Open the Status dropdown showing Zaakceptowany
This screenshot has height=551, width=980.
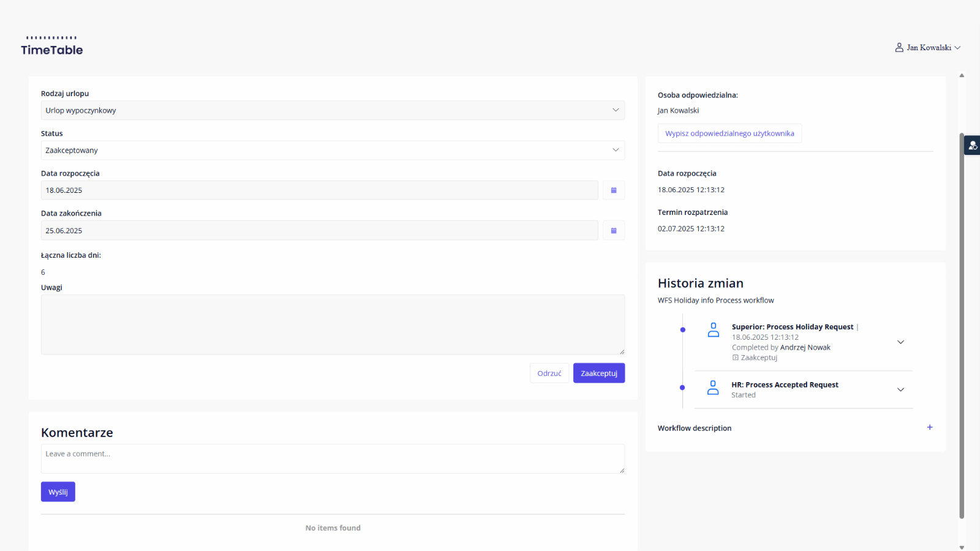tap(333, 150)
